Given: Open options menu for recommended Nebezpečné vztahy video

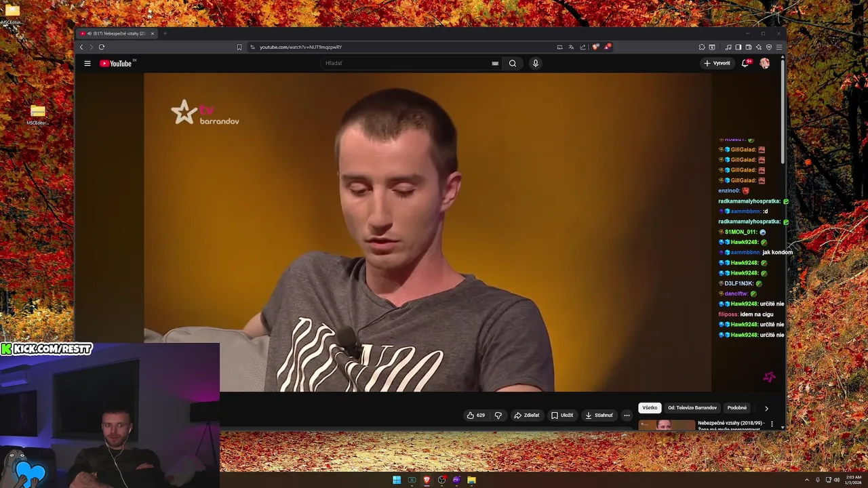Looking at the screenshot, I should (772, 424).
